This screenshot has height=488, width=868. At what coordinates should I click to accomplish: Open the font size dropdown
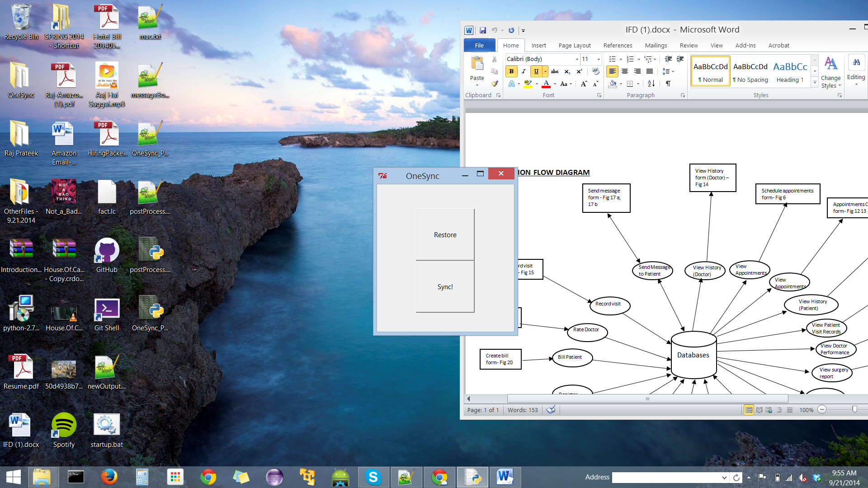tap(599, 59)
